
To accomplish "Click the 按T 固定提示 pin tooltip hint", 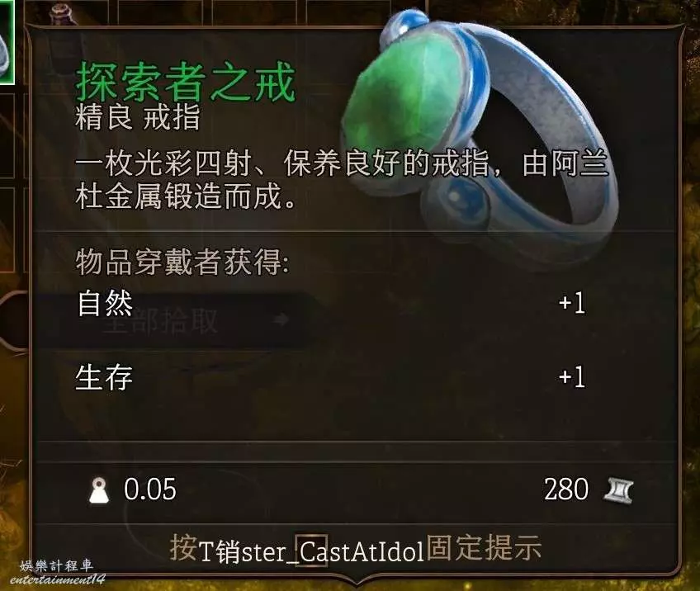I will pyautogui.click(x=355, y=548).
